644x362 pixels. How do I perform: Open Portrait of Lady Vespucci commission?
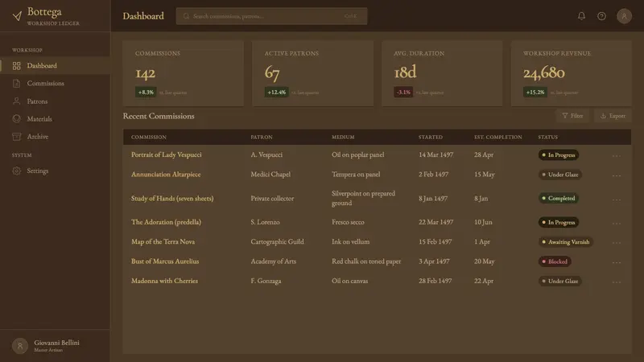tap(167, 154)
